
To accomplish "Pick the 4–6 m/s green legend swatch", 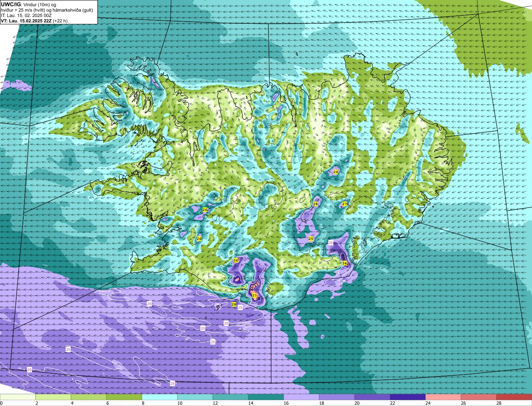I will [89, 397].
